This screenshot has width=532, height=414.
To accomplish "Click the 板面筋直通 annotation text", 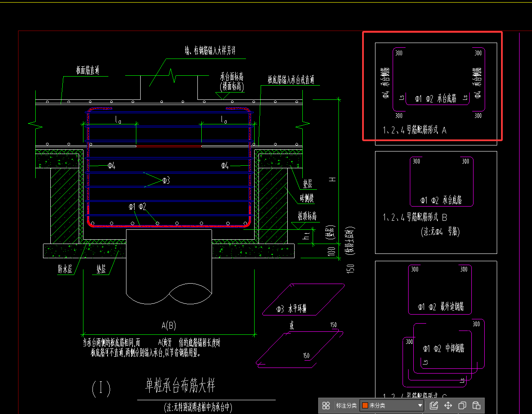I will point(88,70).
